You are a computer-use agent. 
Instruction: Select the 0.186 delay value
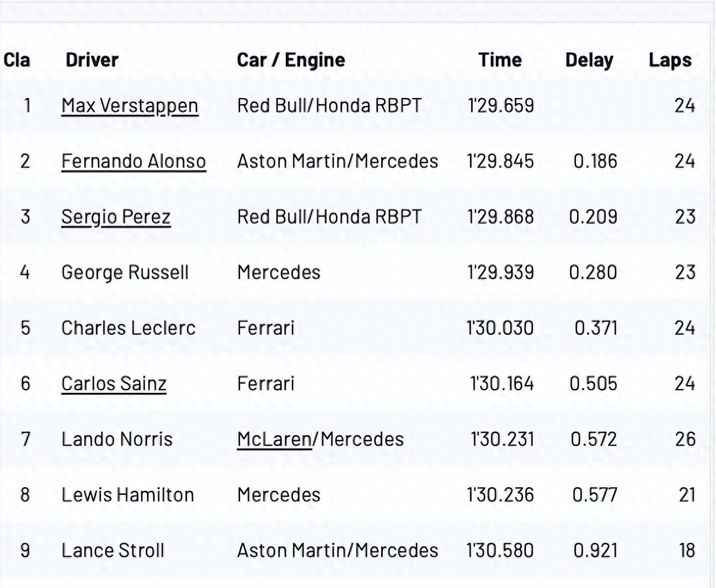coord(593,162)
